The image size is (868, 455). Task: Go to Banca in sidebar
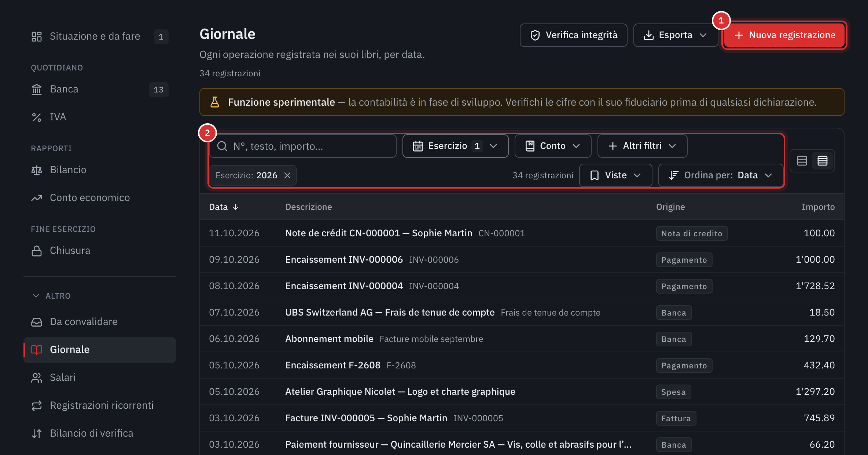(x=99, y=89)
